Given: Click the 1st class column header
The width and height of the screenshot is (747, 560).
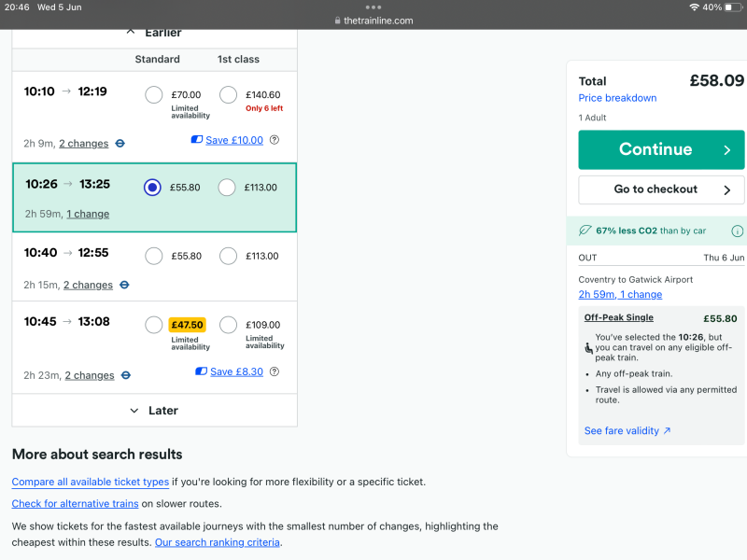Looking at the screenshot, I should coord(238,59).
